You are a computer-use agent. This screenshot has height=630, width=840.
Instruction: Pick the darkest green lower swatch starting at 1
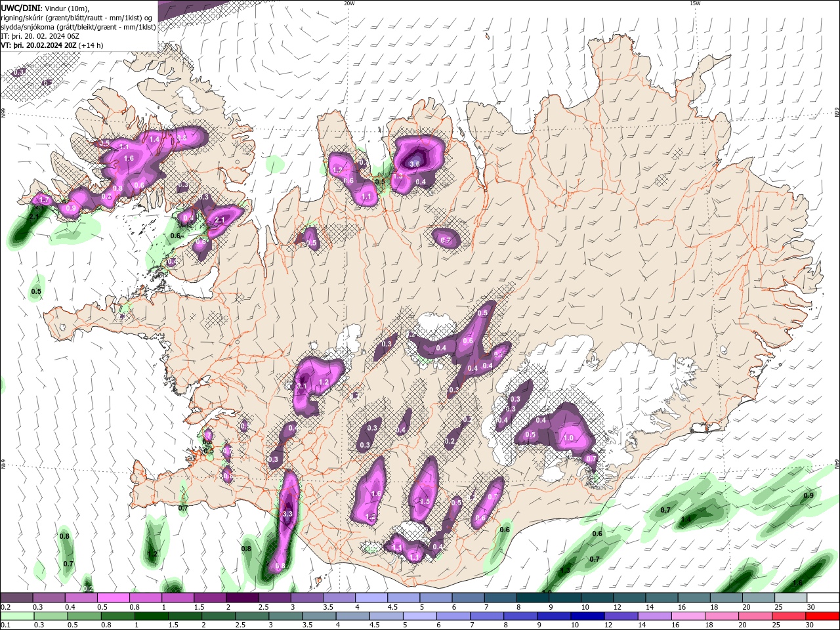coord(151,616)
